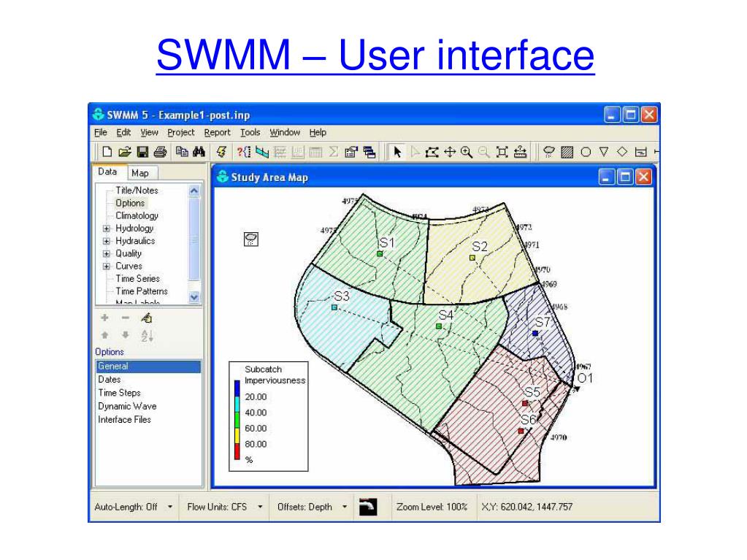Open the map query icon with question mark
Viewport: 747px width, 560px height.
click(x=243, y=152)
